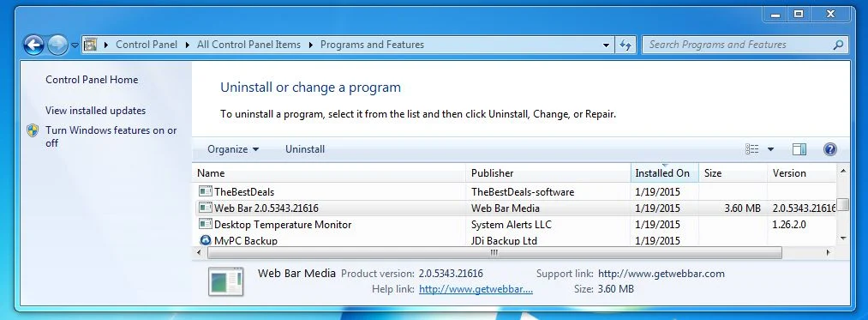Sort by the Installed On column header

665,173
